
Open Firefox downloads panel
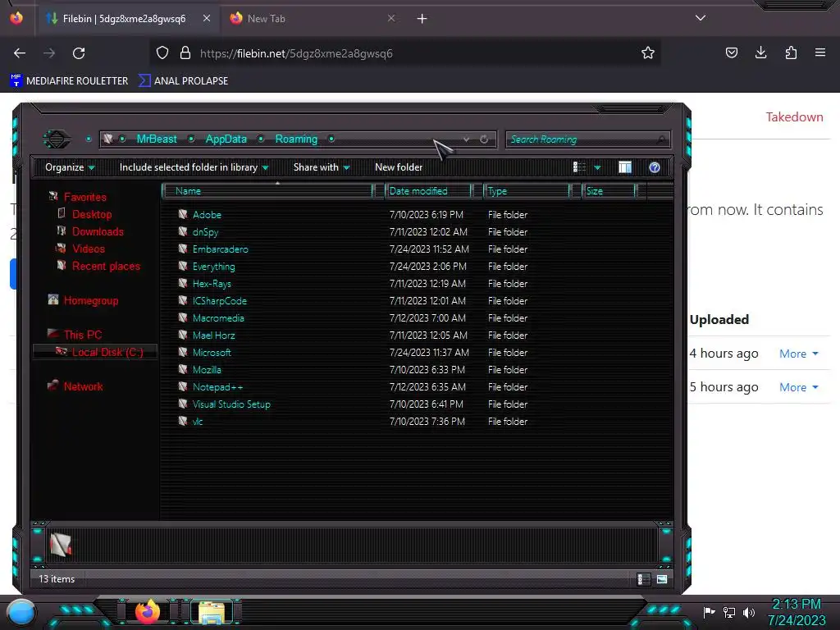click(x=760, y=52)
